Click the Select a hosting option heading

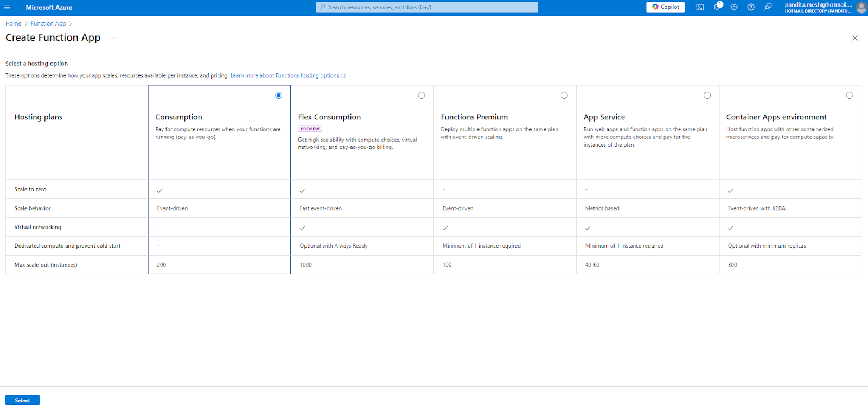(36, 64)
